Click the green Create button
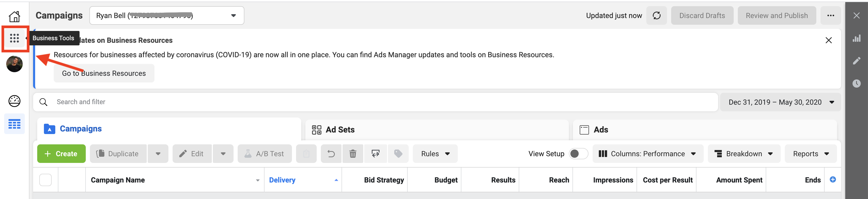 coord(61,154)
